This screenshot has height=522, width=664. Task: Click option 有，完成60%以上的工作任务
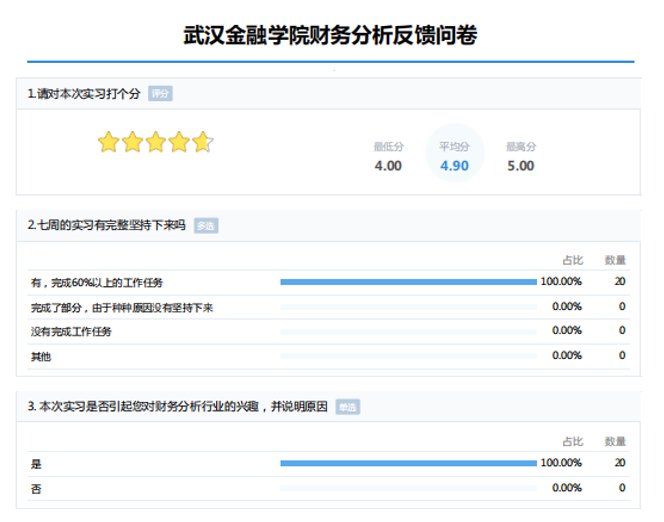pyautogui.click(x=97, y=282)
